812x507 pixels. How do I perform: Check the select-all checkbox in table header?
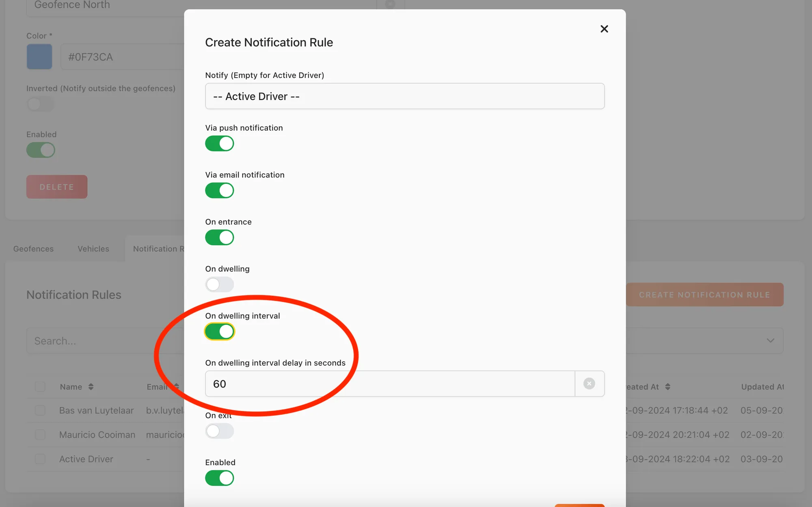point(40,387)
